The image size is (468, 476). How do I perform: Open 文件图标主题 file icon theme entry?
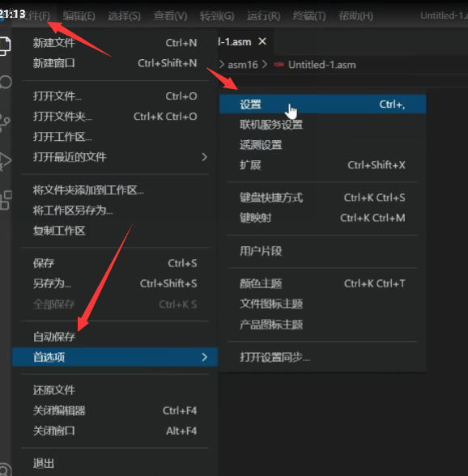pyautogui.click(x=322, y=304)
